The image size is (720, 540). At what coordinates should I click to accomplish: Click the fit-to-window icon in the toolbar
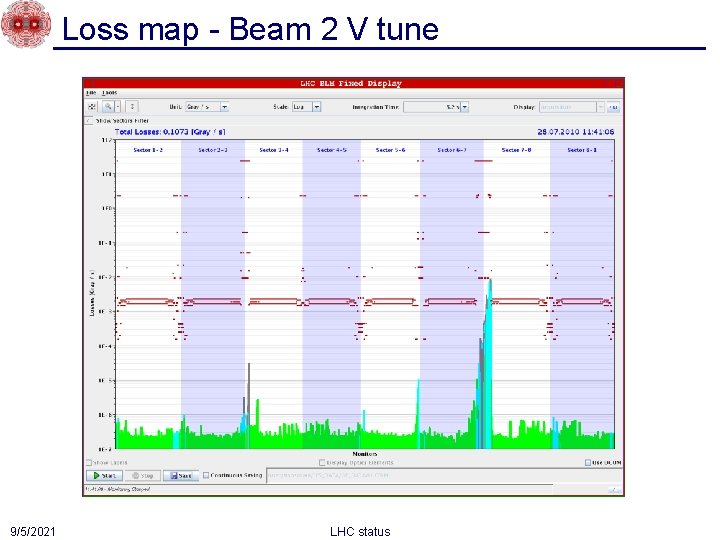point(92,107)
